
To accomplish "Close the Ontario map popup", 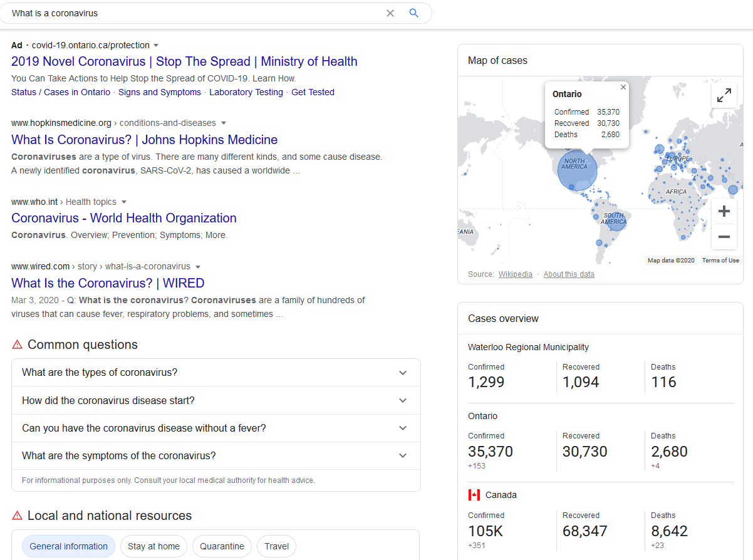I will pos(623,88).
